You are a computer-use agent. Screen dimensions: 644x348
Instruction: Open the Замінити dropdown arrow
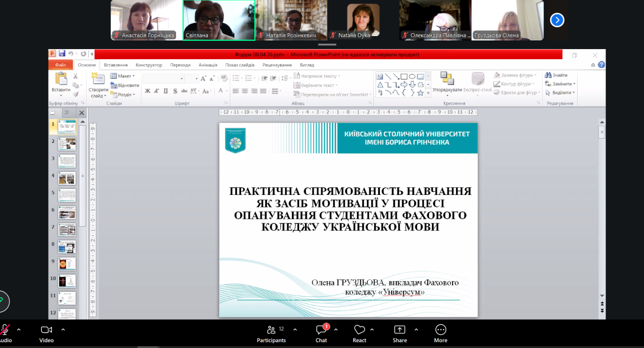coord(574,84)
